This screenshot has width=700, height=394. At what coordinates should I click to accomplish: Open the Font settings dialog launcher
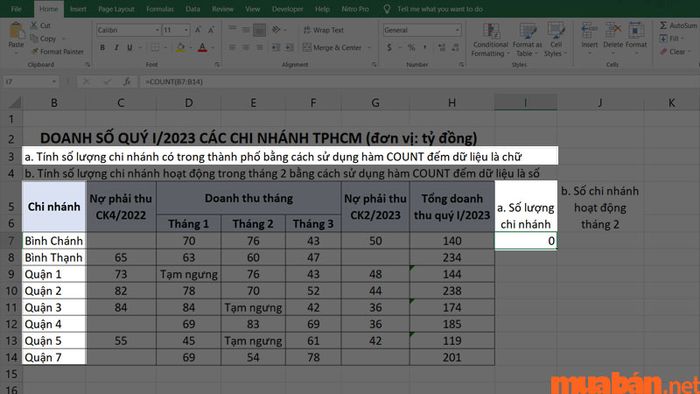tap(217, 65)
